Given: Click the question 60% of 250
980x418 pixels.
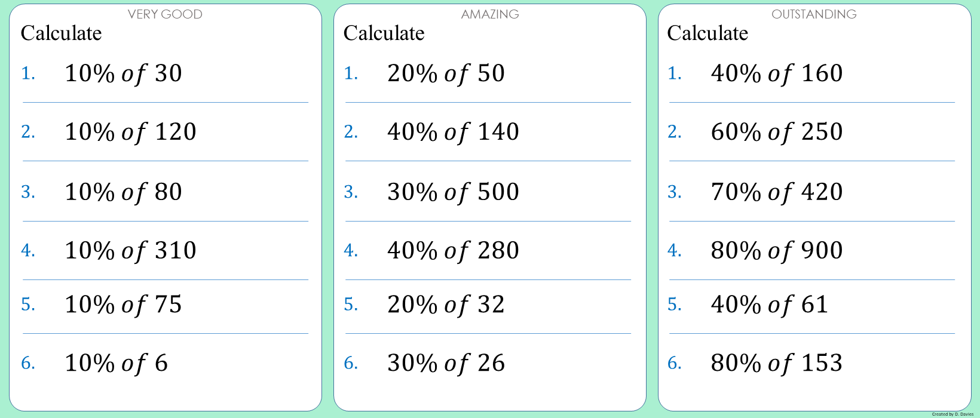Looking at the screenshot, I should (776, 132).
